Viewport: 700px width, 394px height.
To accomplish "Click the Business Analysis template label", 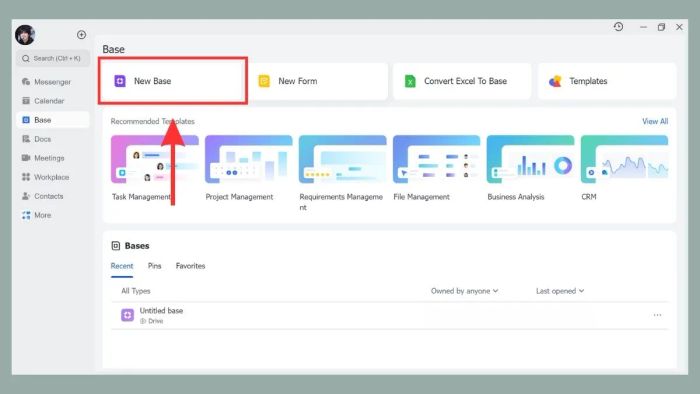I will (516, 197).
